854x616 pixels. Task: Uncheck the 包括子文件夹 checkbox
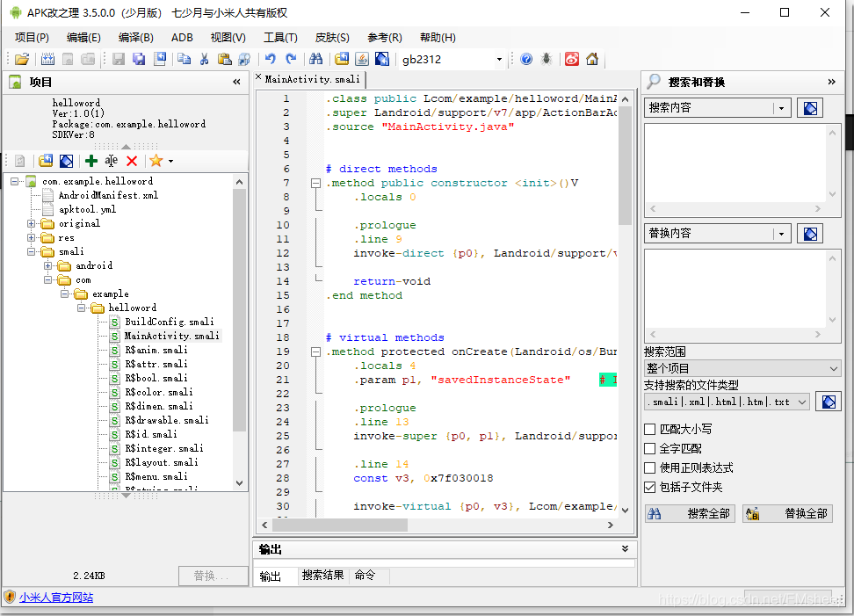[650, 487]
